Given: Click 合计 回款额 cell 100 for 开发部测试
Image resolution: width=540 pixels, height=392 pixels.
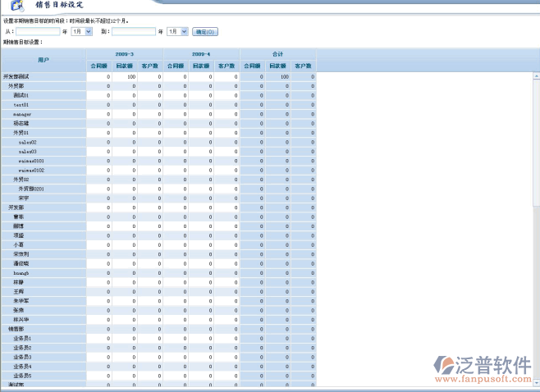Looking at the screenshot, I should point(278,77).
